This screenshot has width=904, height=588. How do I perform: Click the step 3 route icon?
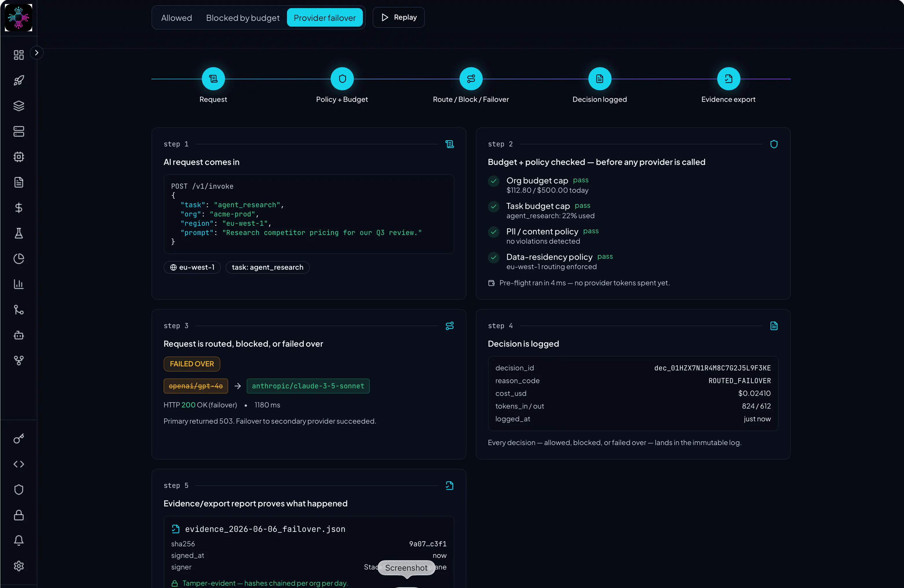449,326
